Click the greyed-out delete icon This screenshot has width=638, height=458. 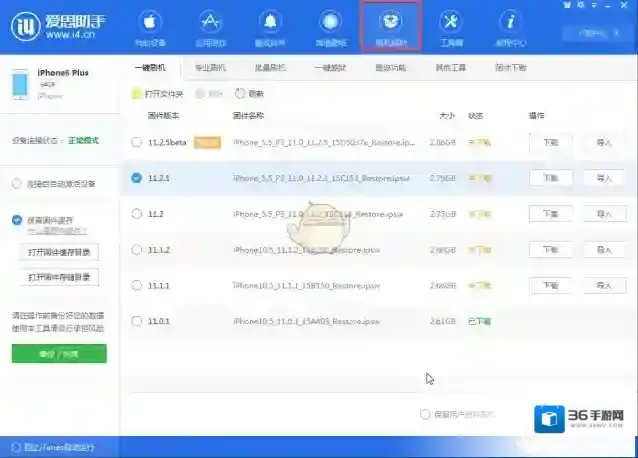tap(200, 94)
